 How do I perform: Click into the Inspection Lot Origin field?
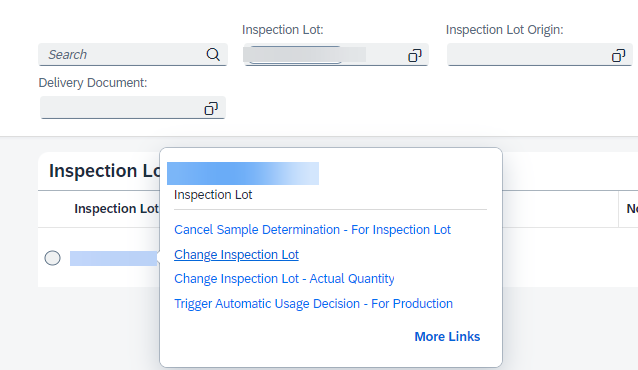click(529, 55)
